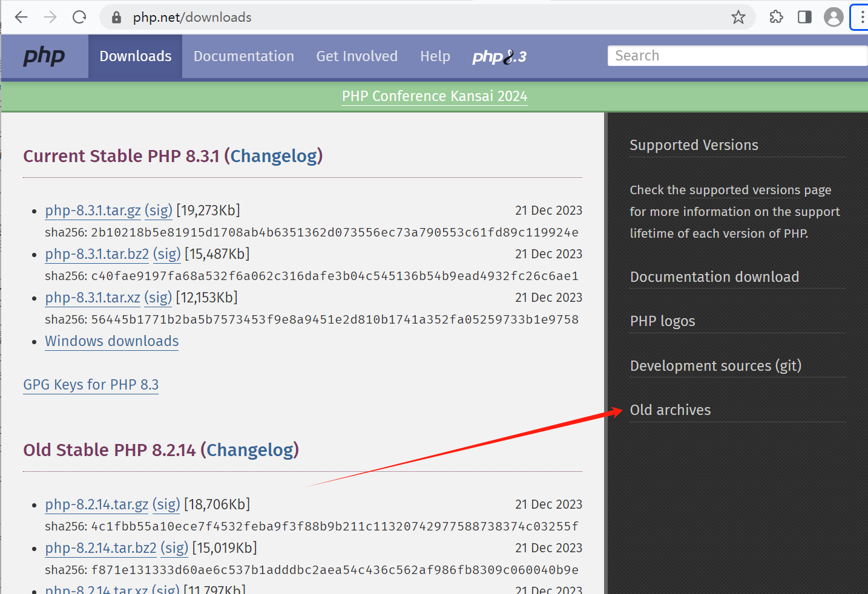Open the PHP 8.3.1 Changelog link

pyautogui.click(x=274, y=156)
